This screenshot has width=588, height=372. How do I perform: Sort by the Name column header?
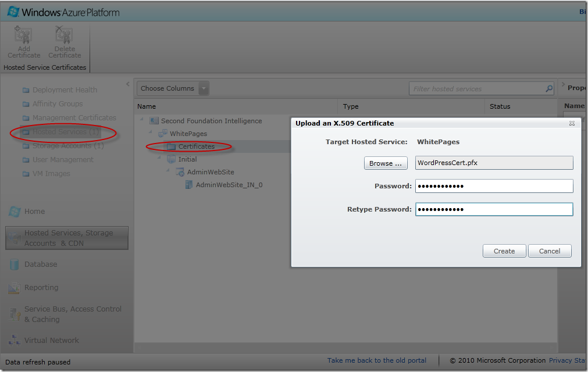point(146,106)
